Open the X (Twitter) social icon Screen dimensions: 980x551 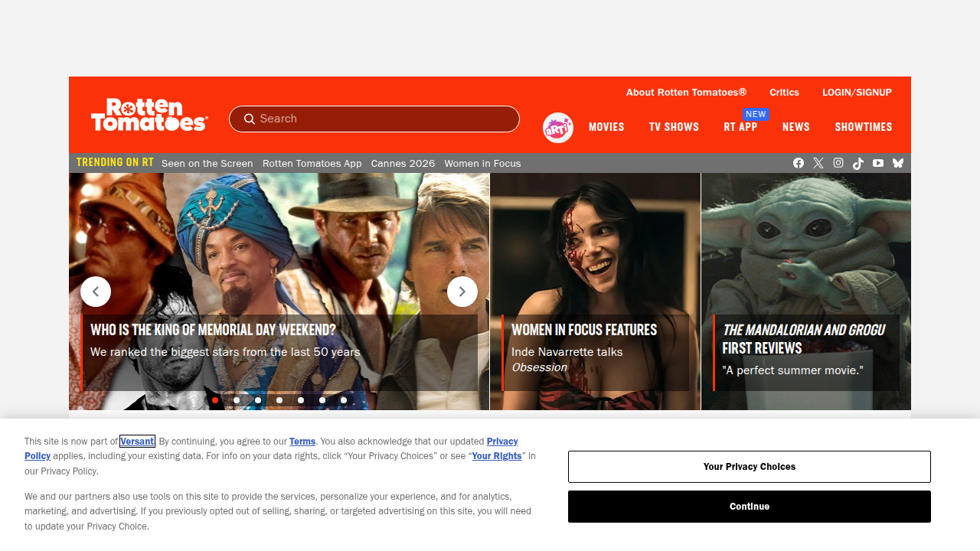click(818, 163)
